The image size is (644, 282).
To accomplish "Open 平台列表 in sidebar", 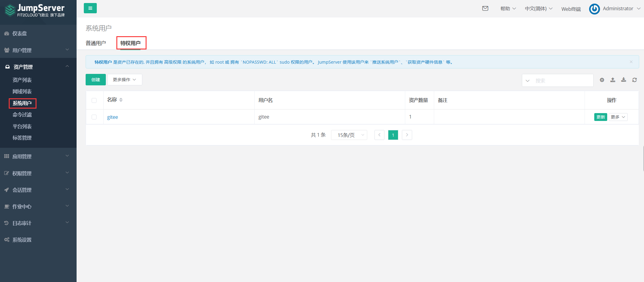I will tap(22, 126).
